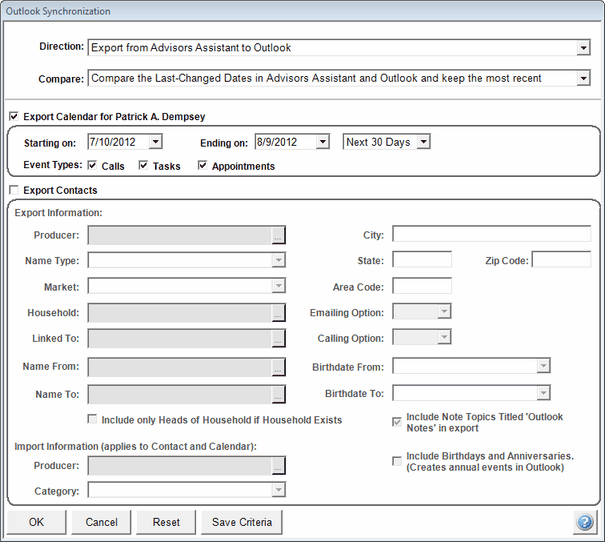Click the Import Producer text field
Screen dimensions: 605x542
180,466
